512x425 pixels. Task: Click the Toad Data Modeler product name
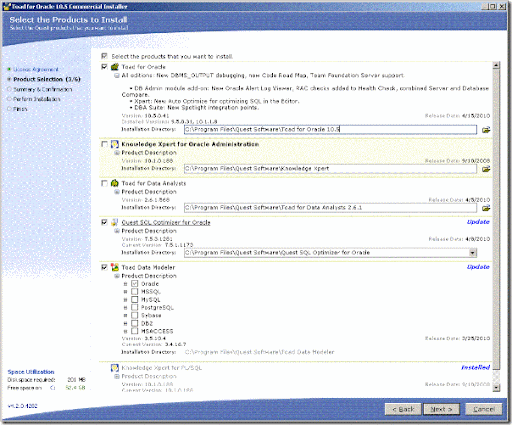[148, 267]
